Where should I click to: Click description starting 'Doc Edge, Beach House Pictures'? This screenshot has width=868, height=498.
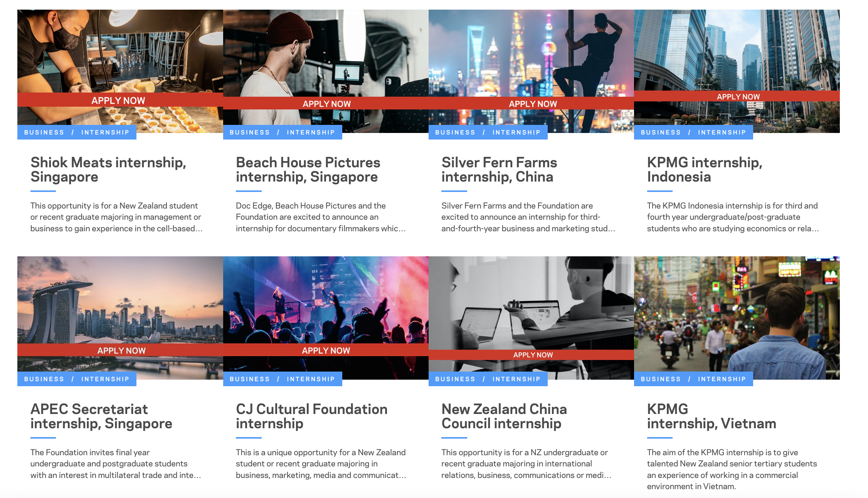coord(321,217)
